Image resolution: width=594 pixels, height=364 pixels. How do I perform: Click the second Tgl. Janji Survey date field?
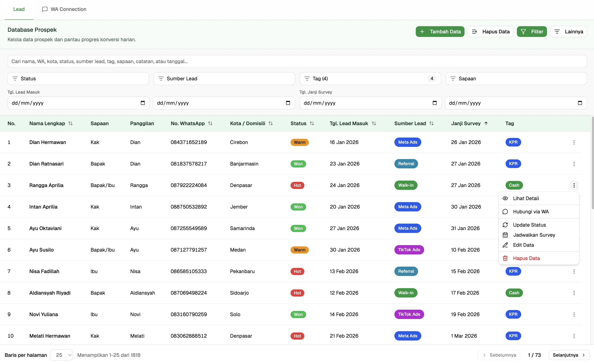coord(516,103)
